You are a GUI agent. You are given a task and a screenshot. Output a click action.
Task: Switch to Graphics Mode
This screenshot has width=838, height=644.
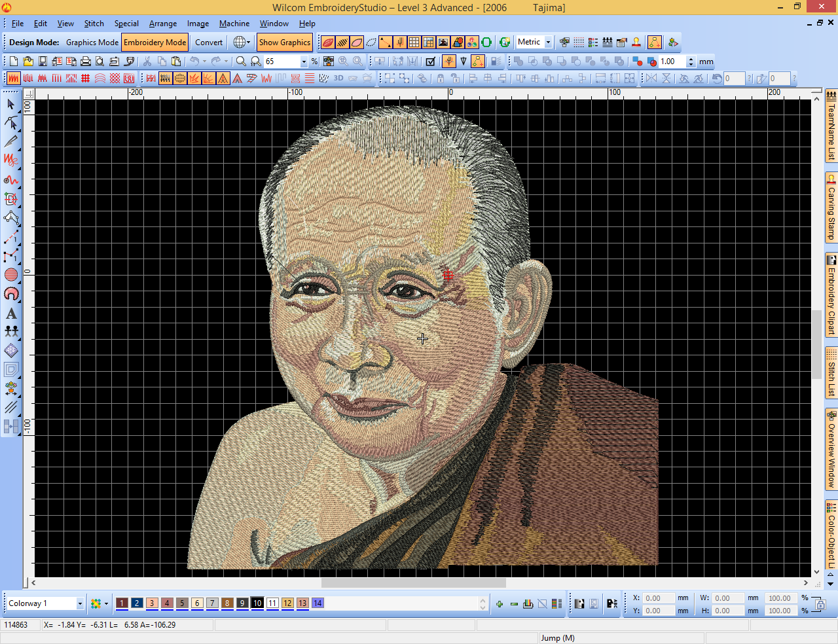[92, 43]
